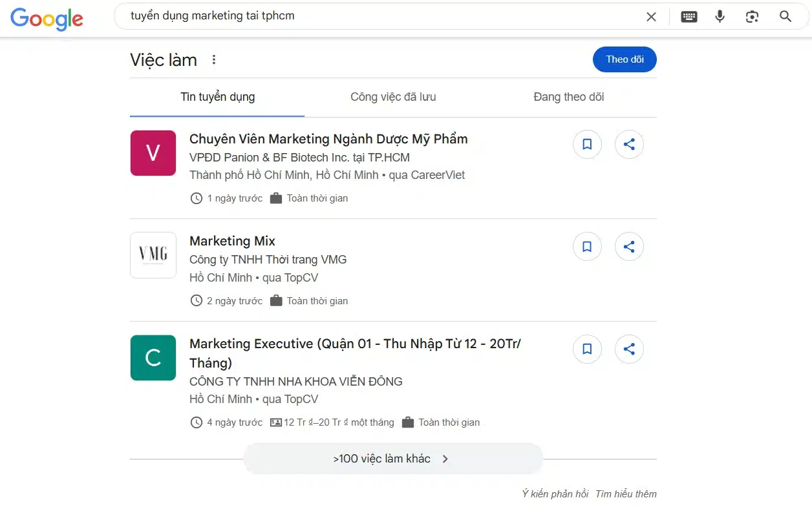This screenshot has width=812, height=509.
Task: Share the Chuyên Viên Marketing job
Action: click(x=629, y=145)
